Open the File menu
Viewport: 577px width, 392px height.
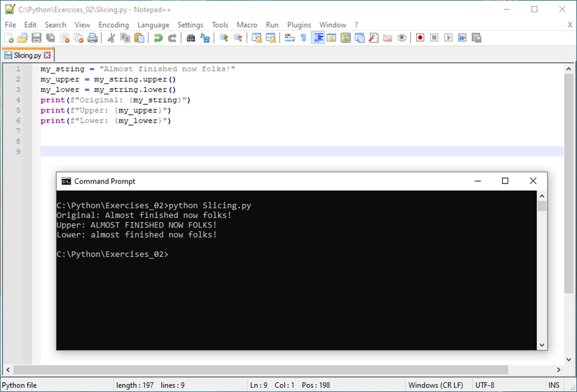point(10,25)
